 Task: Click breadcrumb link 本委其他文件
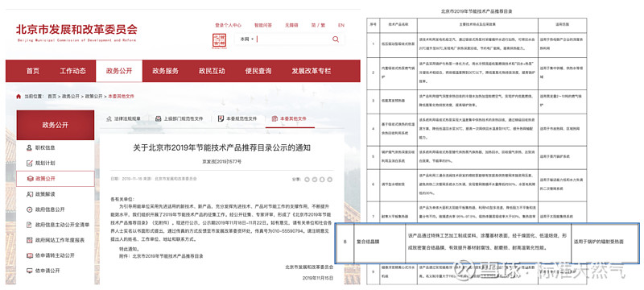click(122, 96)
